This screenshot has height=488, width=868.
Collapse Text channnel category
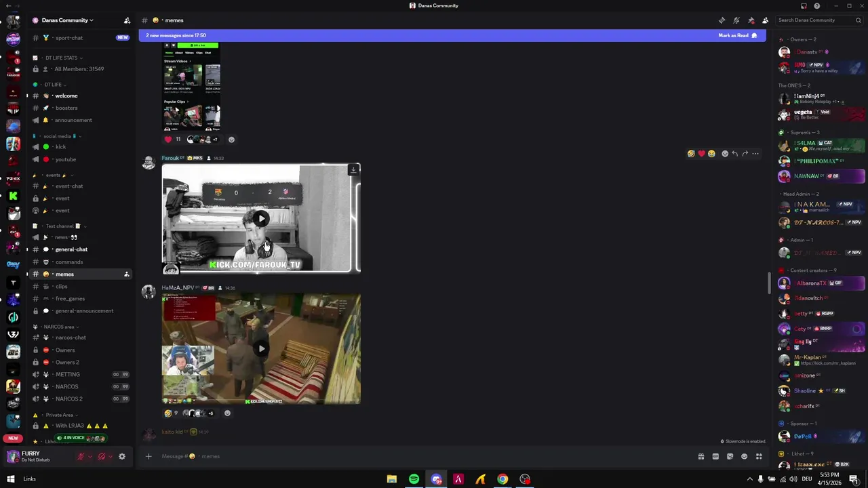click(x=60, y=226)
